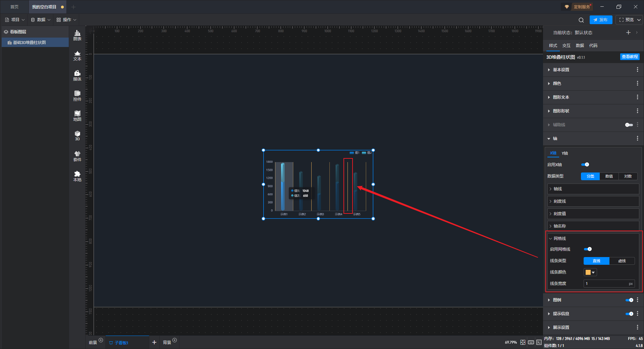
Task: Click the keyboard shortcuts icon
Action: 531,342
